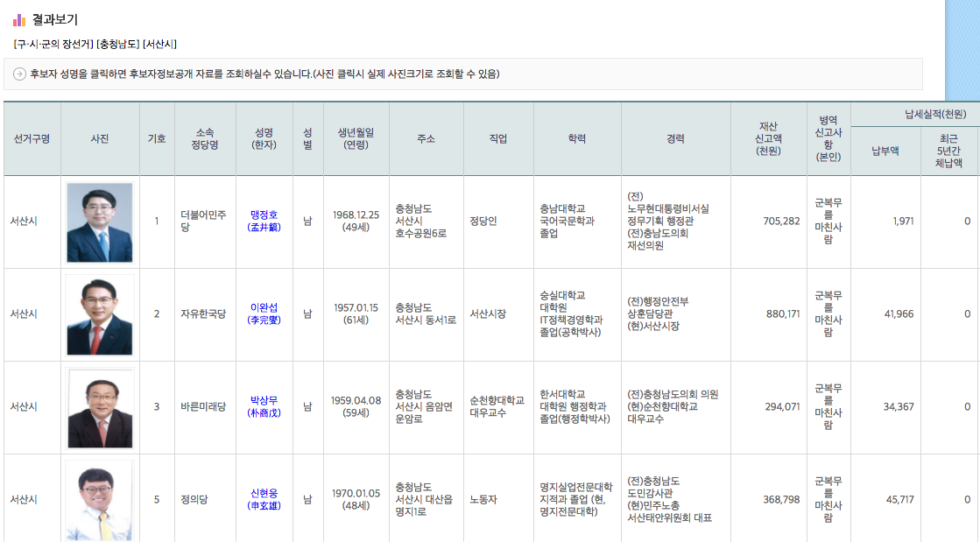
Task: Click birthdate 1968.12.25 (49세)
Action: click(356, 222)
